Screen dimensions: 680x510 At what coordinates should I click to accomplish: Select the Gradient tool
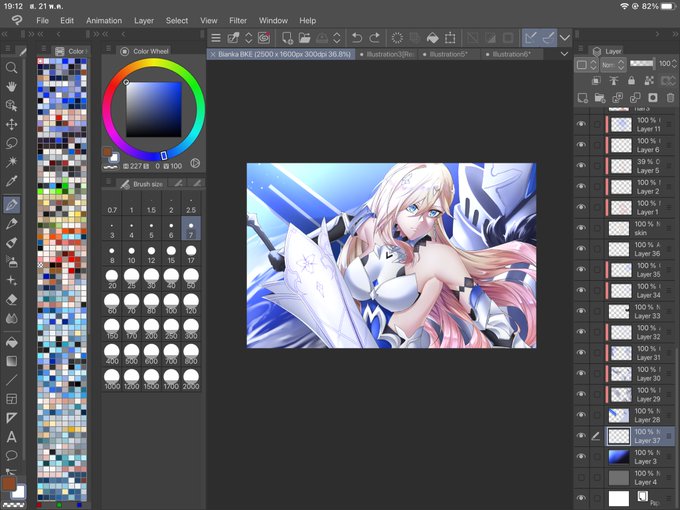[x=11, y=361]
